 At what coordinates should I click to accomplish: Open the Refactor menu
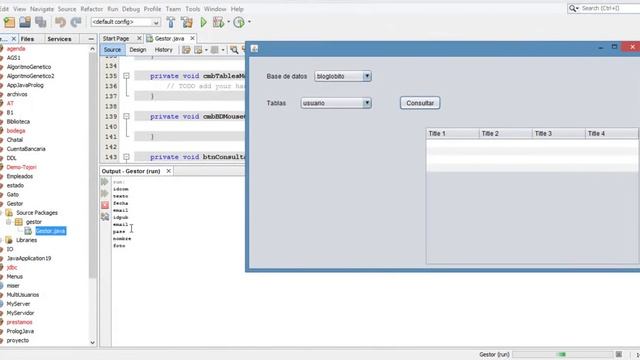coord(92,9)
